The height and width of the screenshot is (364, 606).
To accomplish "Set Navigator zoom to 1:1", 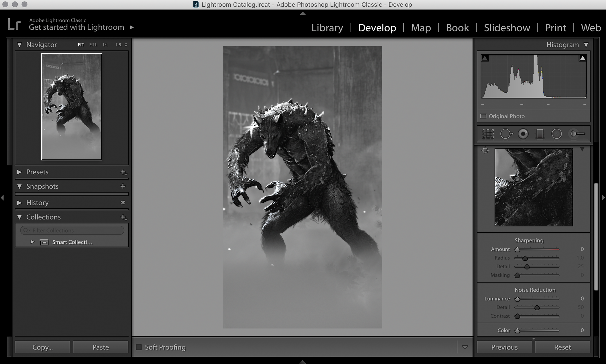I will (x=105, y=45).
